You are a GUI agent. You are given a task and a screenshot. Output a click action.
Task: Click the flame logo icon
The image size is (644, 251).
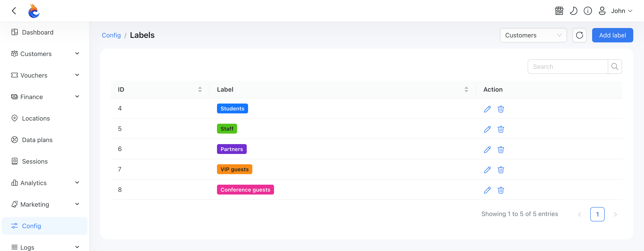pyautogui.click(x=34, y=11)
